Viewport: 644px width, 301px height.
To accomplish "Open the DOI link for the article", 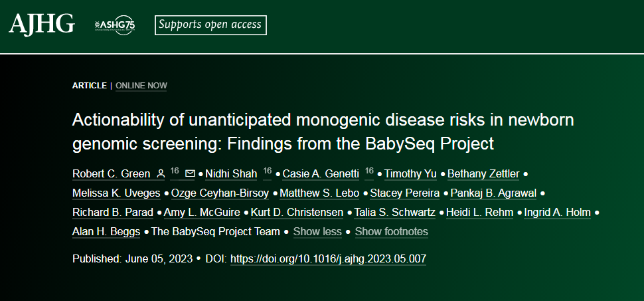I will [328, 259].
